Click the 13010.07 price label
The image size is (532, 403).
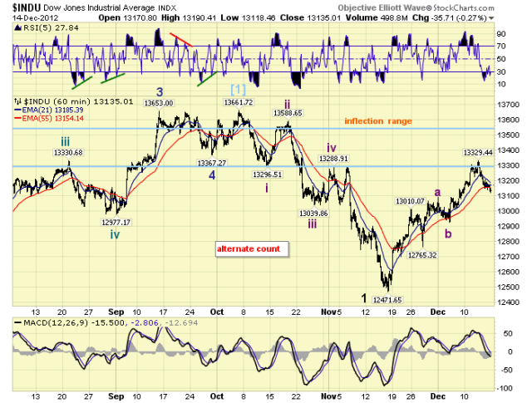[x=410, y=201]
